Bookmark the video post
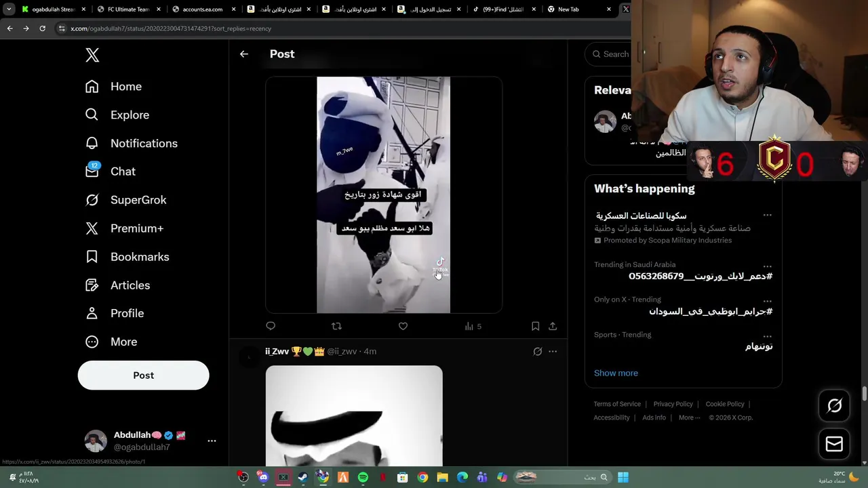This screenshot has height=488, width=868. pos(535,326)
